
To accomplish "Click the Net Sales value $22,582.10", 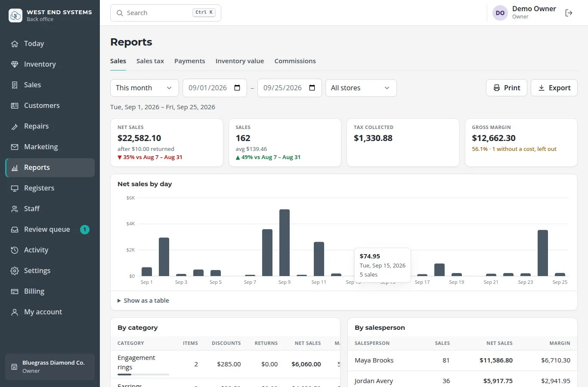I will coord(139,138).
